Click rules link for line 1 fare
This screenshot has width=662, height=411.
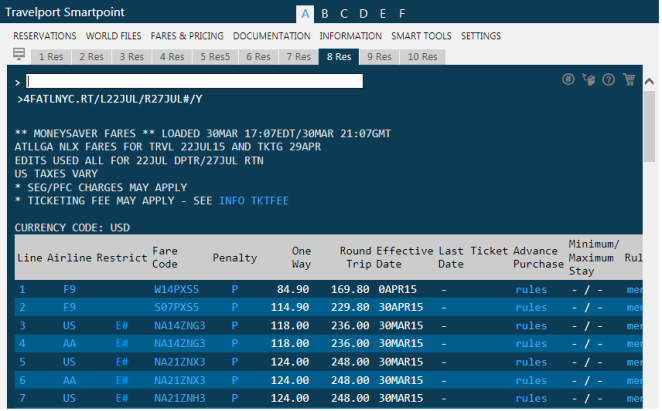pos(531,289)
